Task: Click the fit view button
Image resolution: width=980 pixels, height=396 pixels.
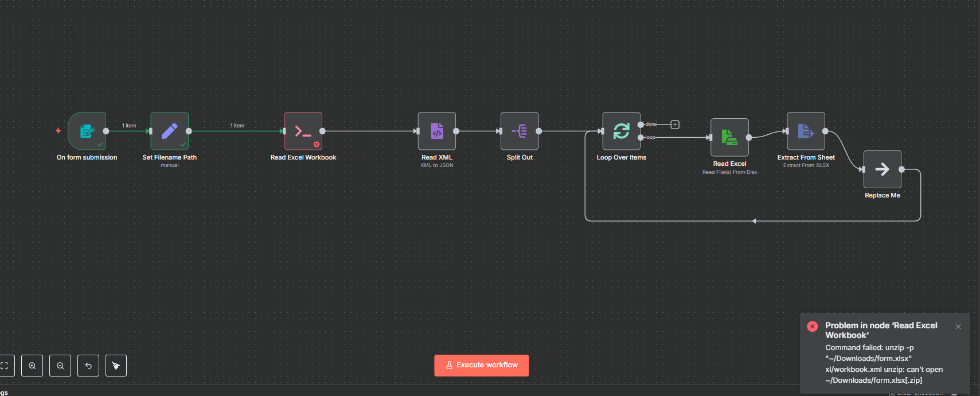Action: click(x=6, y=366)
